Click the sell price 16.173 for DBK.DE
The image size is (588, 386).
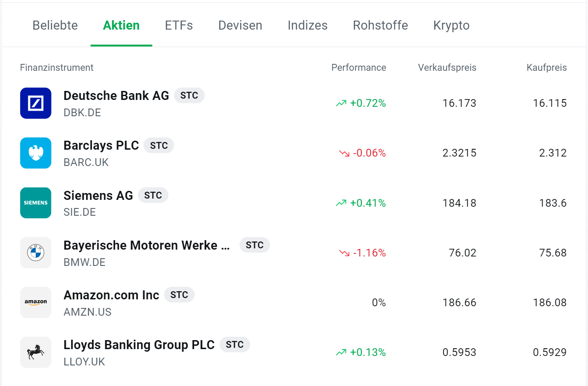click(459, 103)
